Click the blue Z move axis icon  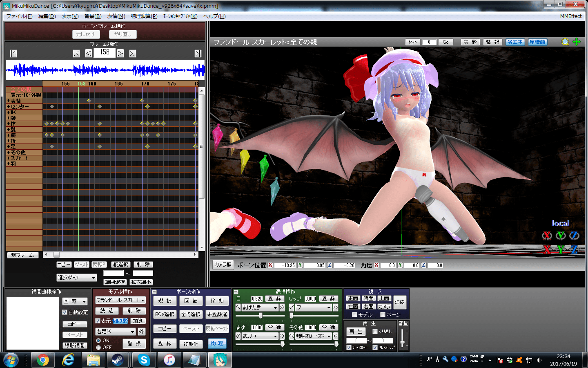click(x=575, y=249)
